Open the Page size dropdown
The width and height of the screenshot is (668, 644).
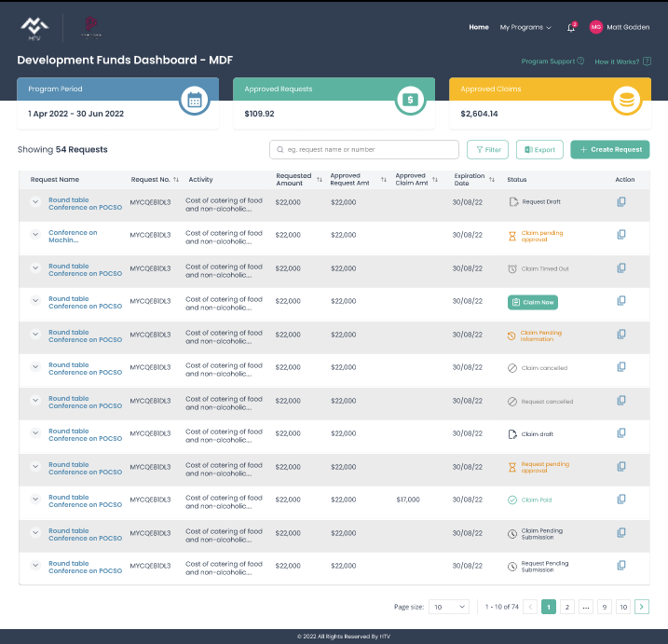coord(449,607)
